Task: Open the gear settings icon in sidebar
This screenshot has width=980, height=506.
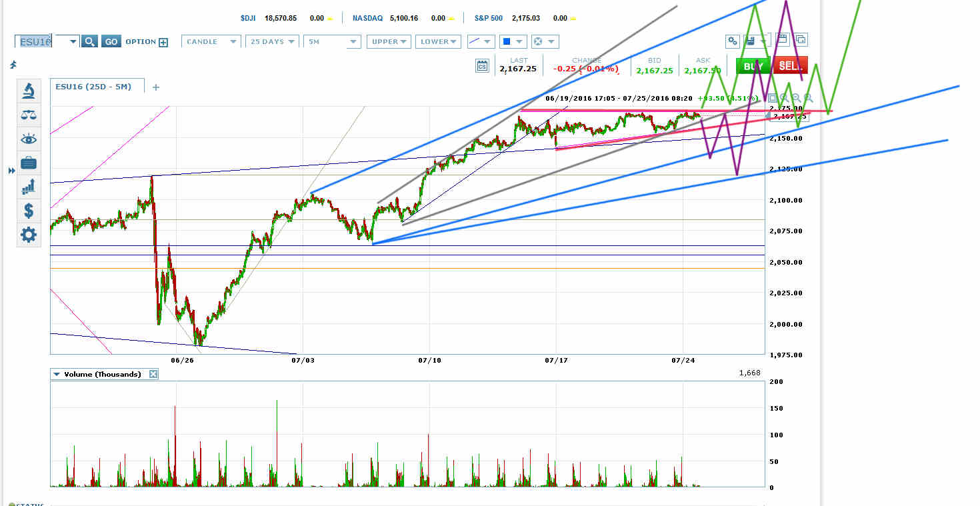Action: [x=29, y=235]
